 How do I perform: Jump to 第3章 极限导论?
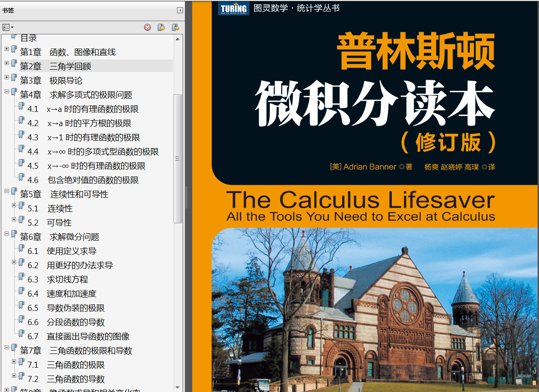51,81
